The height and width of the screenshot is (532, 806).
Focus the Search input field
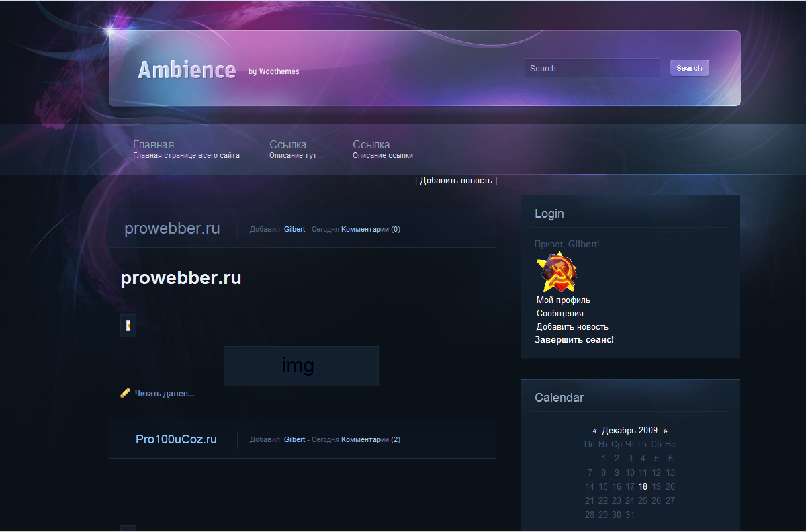click(x=592, y=68)
